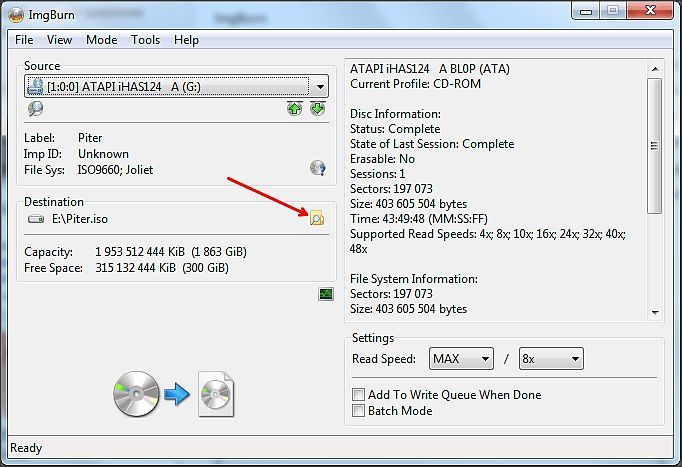The image size is (682, 467).
Task: Close the ImgBurn window
Action: (650, 11)
